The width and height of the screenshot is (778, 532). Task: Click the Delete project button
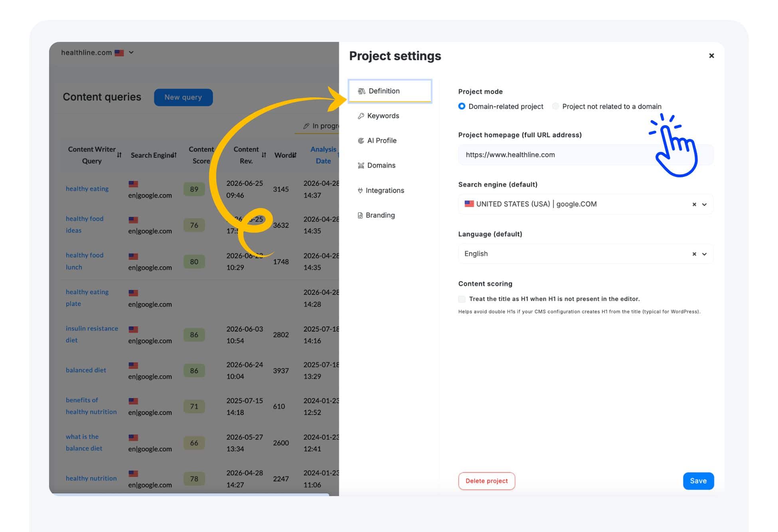click(x=486, y=481)
